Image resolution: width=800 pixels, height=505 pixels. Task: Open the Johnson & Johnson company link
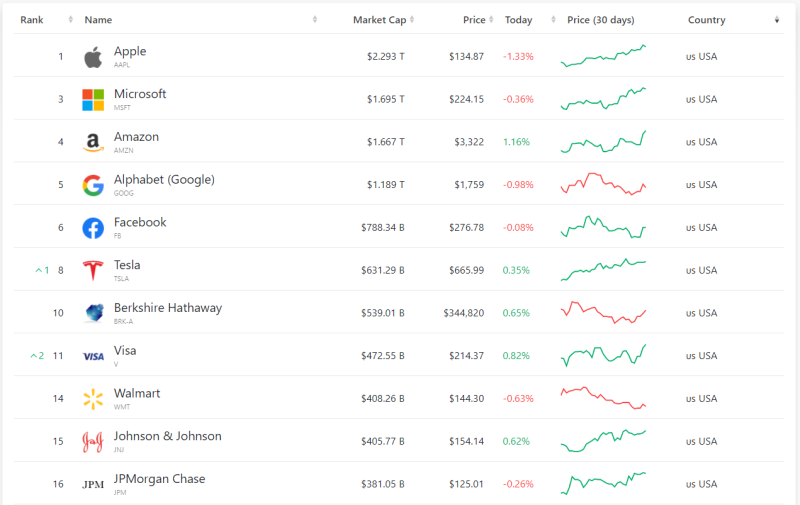[167, 436]
